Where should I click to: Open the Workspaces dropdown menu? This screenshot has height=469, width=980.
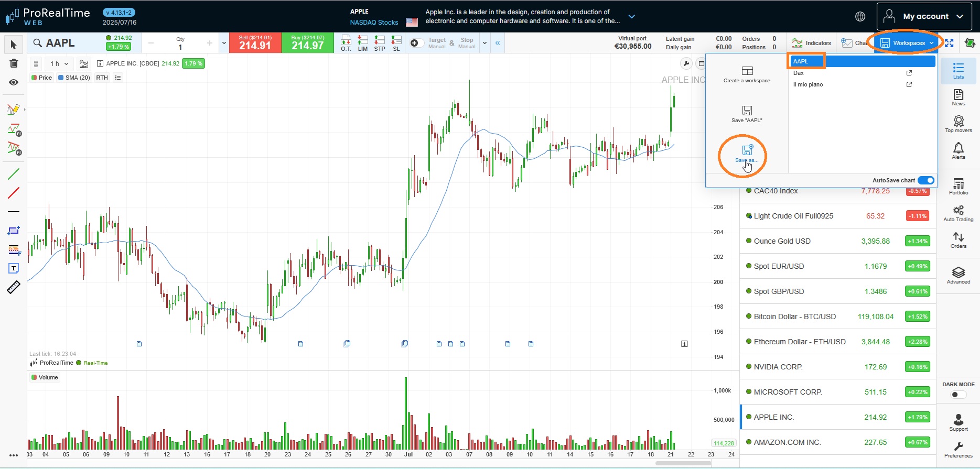pos(907,43)
